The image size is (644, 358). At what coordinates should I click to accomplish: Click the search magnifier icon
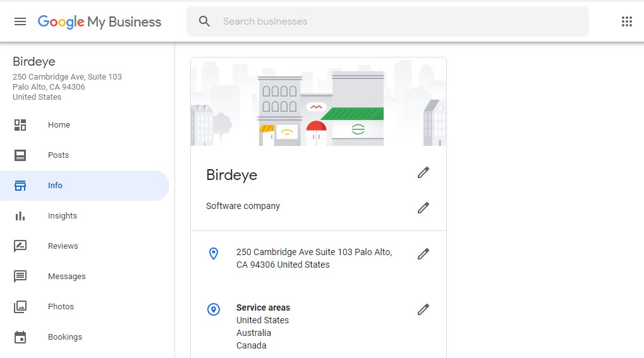pos(204,21)
